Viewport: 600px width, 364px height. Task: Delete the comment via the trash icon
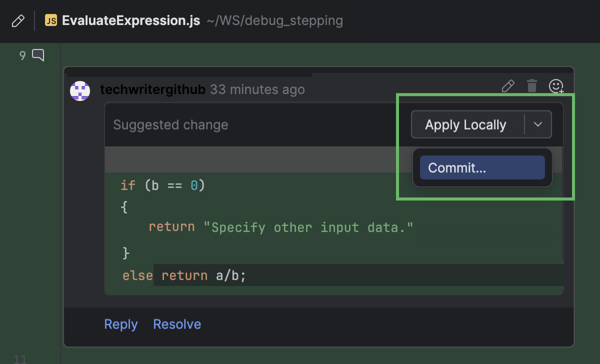(x=531, y=85)
